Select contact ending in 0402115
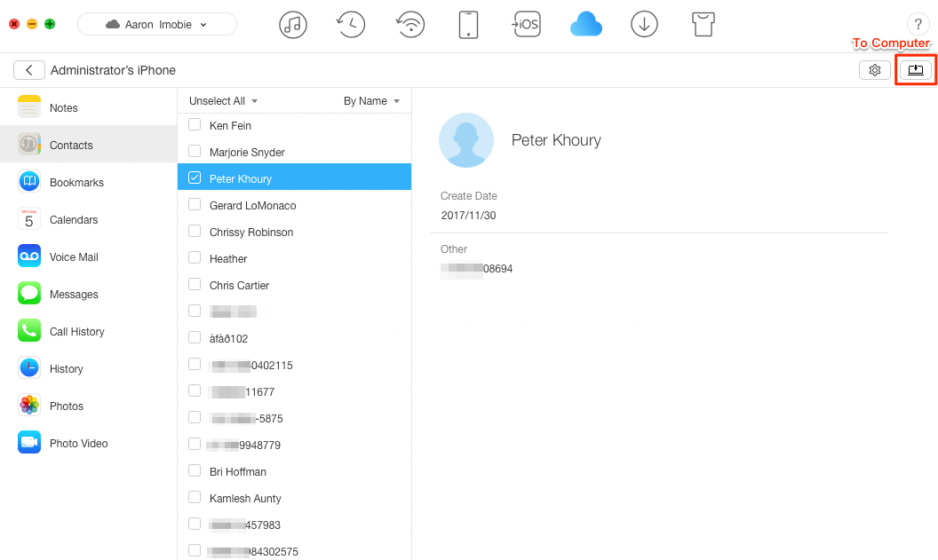Screen dimensions: 938x560 [x=294, y=365]
